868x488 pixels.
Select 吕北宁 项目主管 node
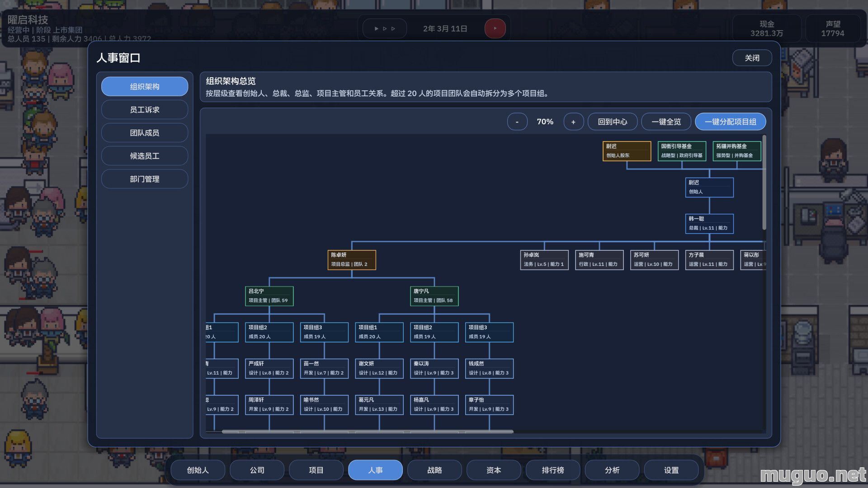click(x=269, y=296)
